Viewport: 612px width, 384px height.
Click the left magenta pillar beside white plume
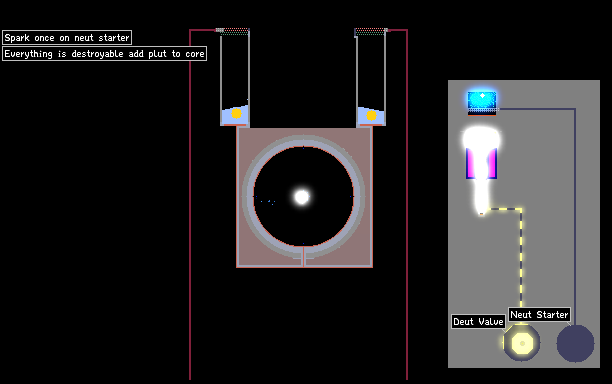coord(471,163)
